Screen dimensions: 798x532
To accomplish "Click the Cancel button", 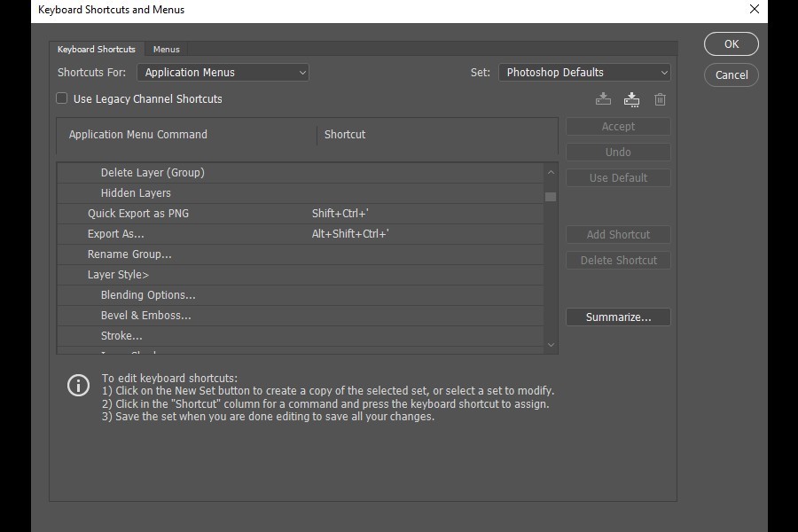I will [x=731, y=74].
